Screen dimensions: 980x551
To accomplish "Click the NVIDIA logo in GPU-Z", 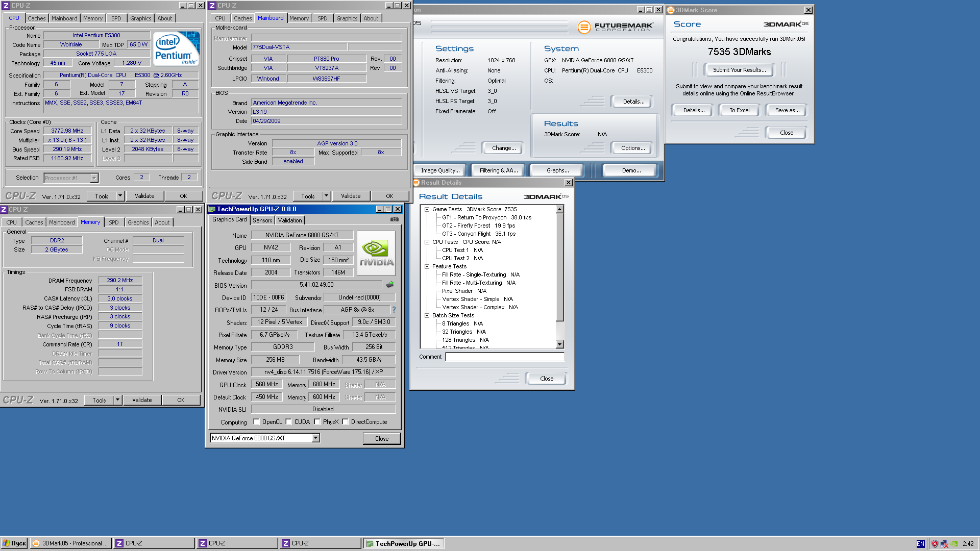I will [376, 254].
